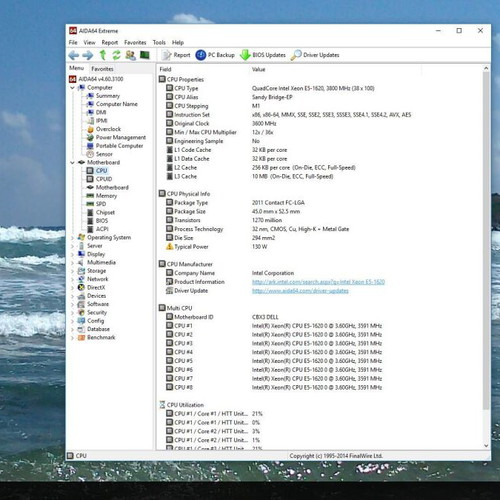Generate a Report from the toolbar
Viewport: 500px width, 500px height.
[x=176, y=55]
